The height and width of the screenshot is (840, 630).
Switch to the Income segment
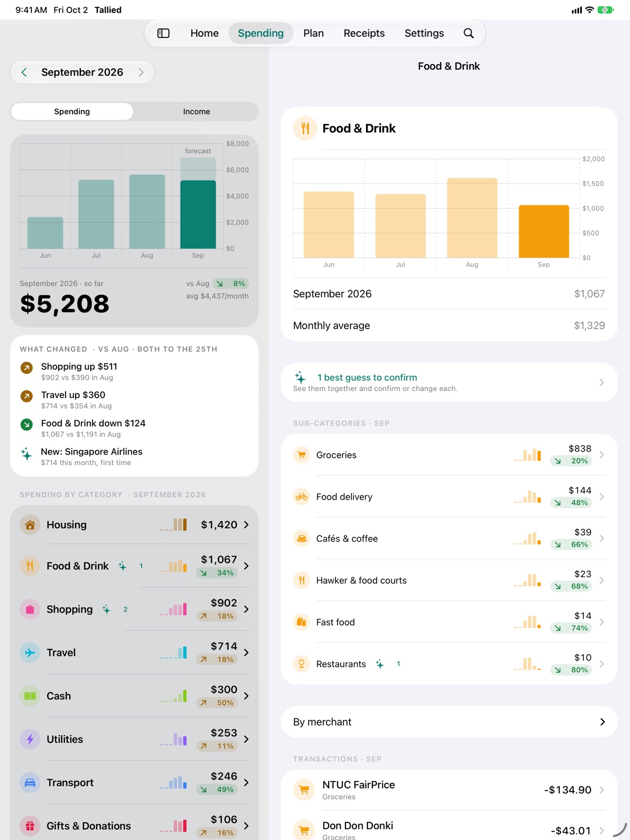click(196, 111)
